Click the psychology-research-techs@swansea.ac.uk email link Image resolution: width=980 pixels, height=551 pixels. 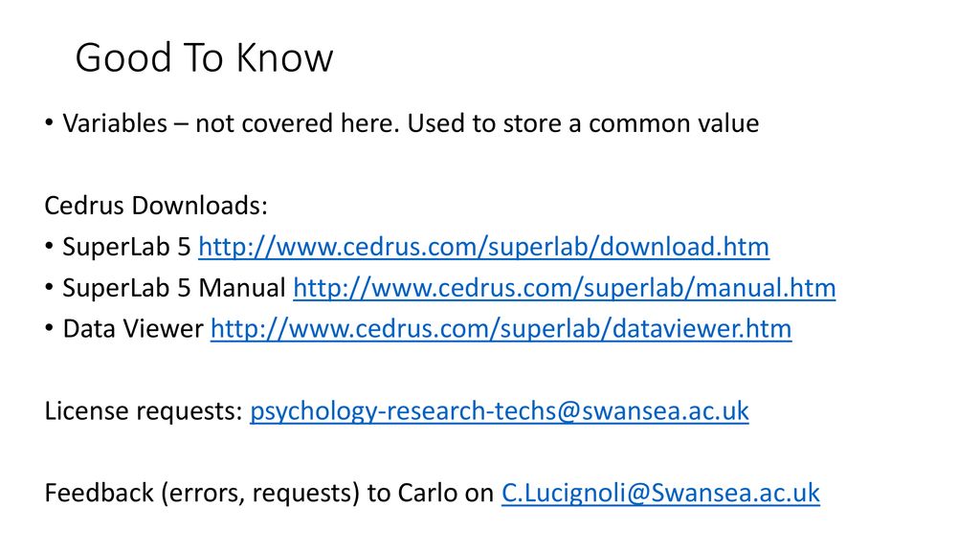coord(500,411)
